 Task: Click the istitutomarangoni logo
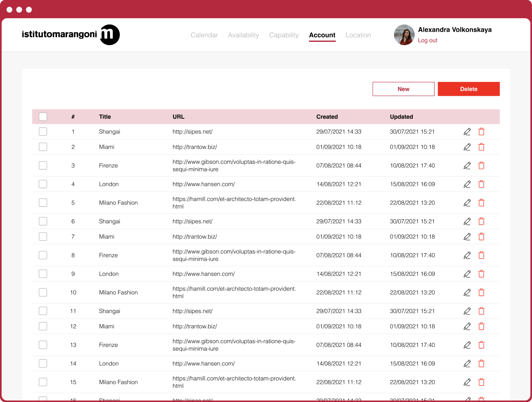[71, 35]
